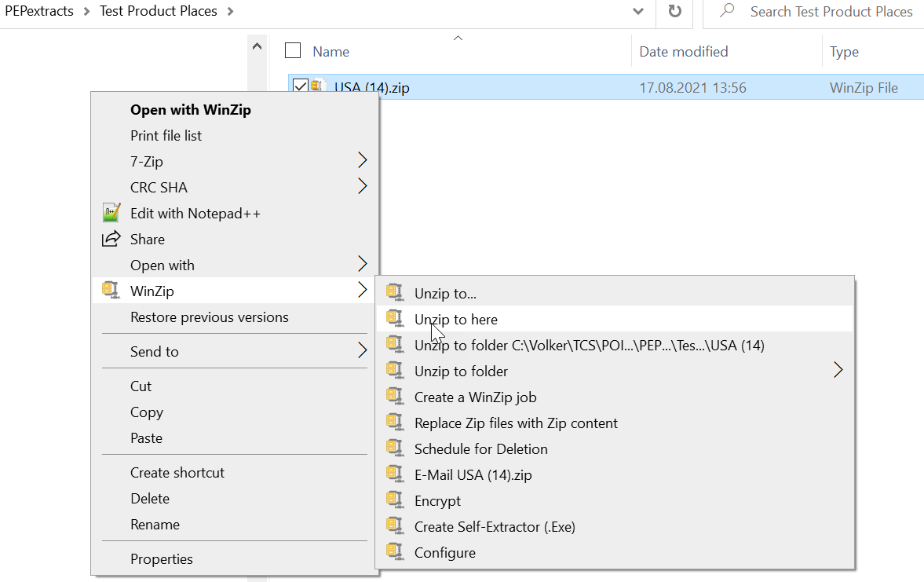Image resolution: width=924 pixels, height=582 pixels.
Task: Click the Edit with Notepad++ icon
Action: [112, 212]
